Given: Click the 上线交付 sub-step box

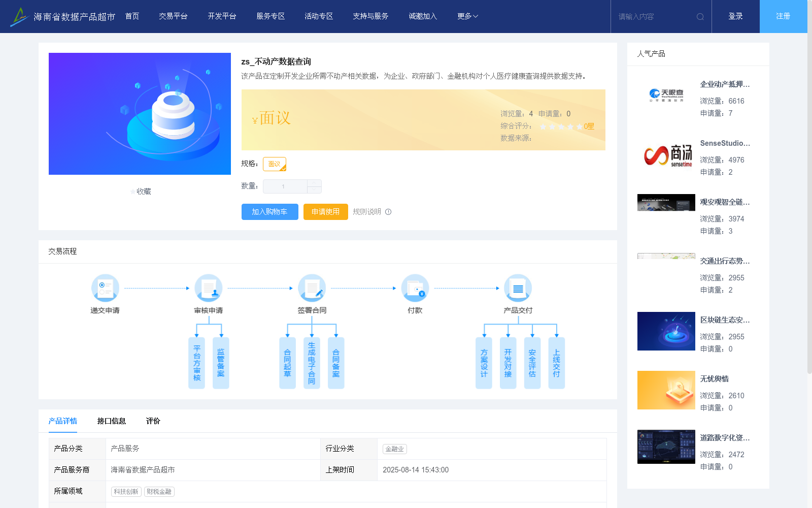Looking at the screenshot, I should pos(557,363).
